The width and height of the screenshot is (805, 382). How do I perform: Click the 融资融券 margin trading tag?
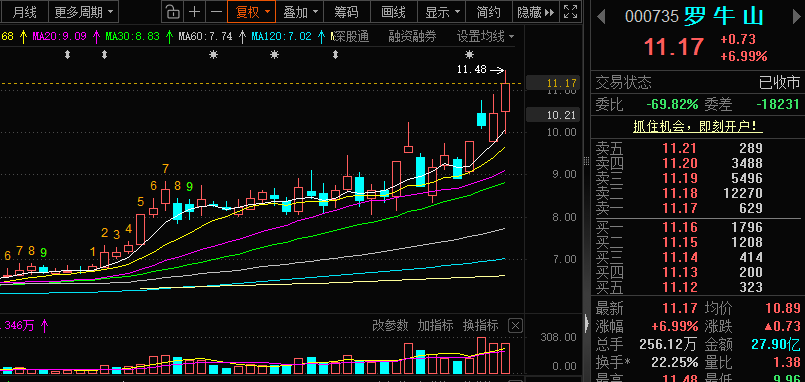point(412,36)
